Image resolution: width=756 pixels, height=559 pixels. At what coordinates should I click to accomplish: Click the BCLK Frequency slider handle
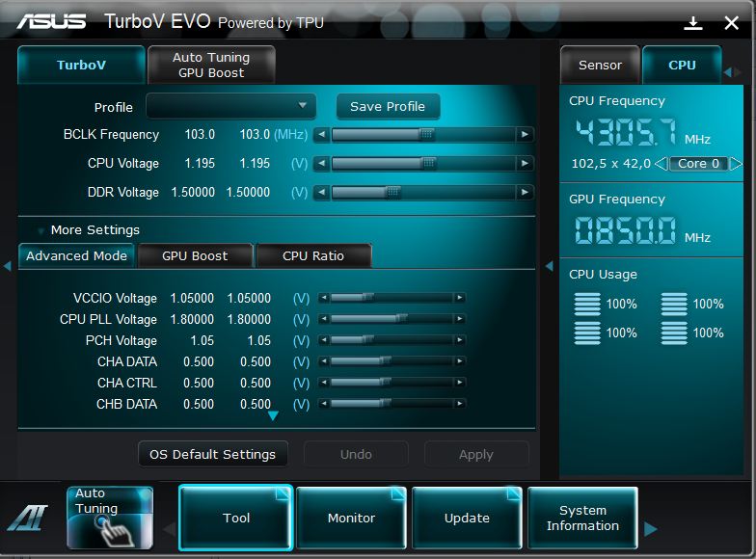427,135
